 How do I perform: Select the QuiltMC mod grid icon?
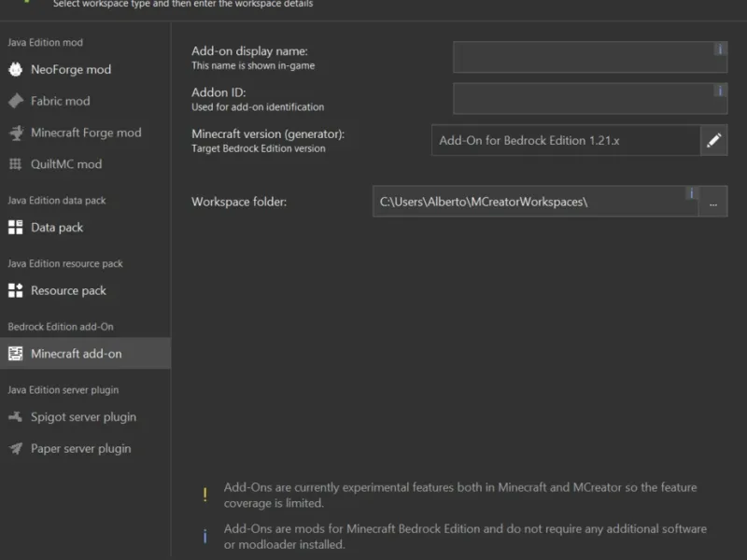click(x=15, y=164)
